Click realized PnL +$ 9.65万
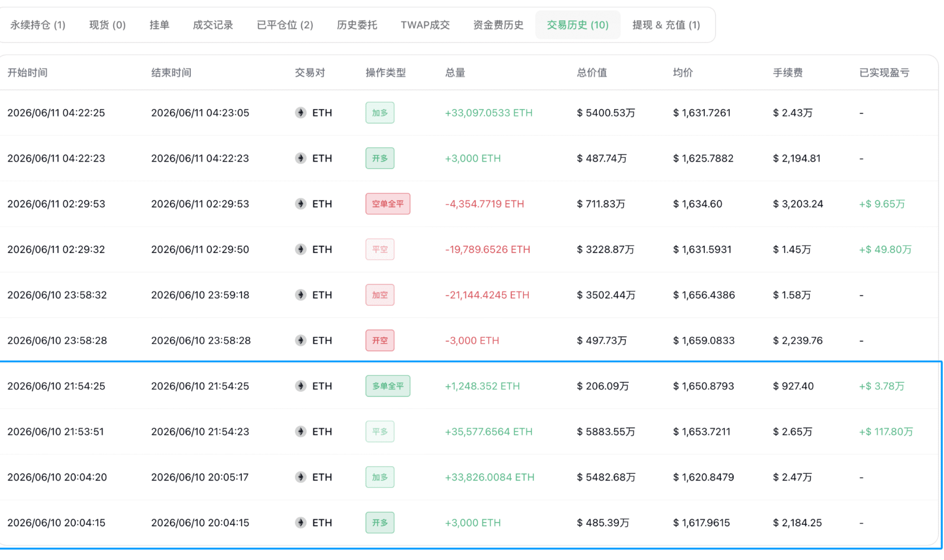 coord(882,204)
